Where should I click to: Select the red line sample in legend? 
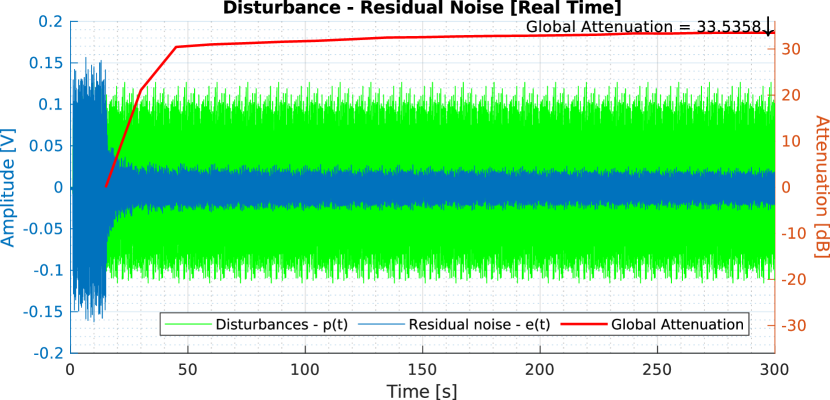pyautogui.click(x=583, y=324)
